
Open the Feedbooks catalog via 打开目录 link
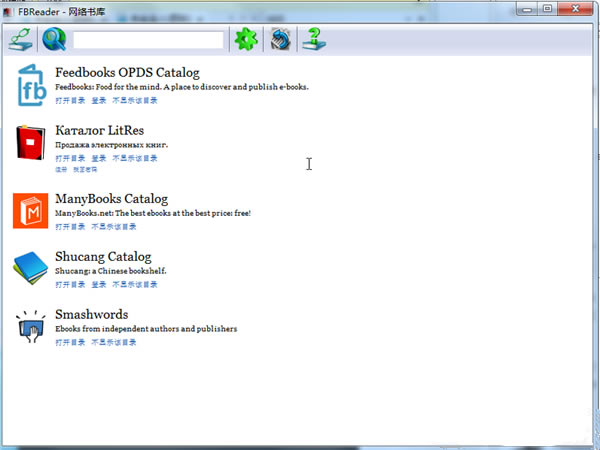(x=70, y=100)
